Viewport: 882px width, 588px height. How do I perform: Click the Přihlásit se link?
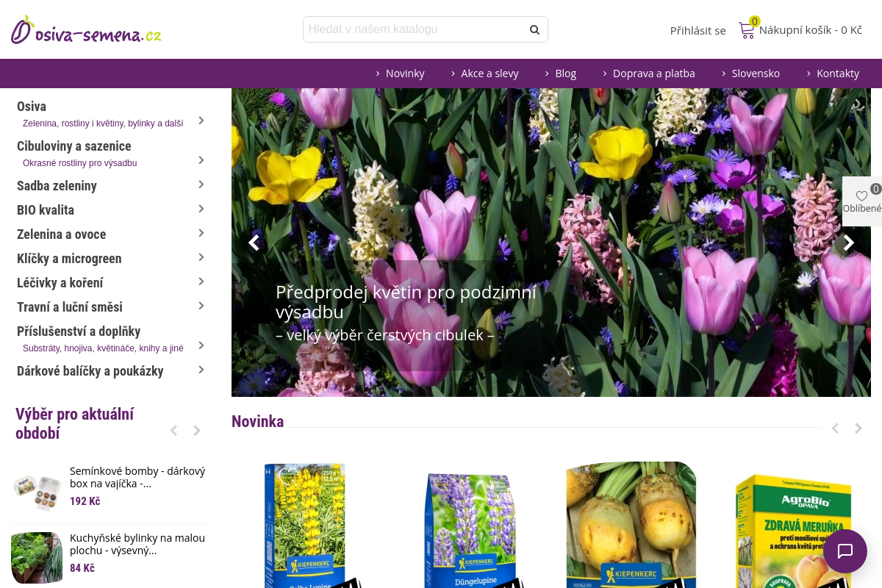[x=698, y=30]
